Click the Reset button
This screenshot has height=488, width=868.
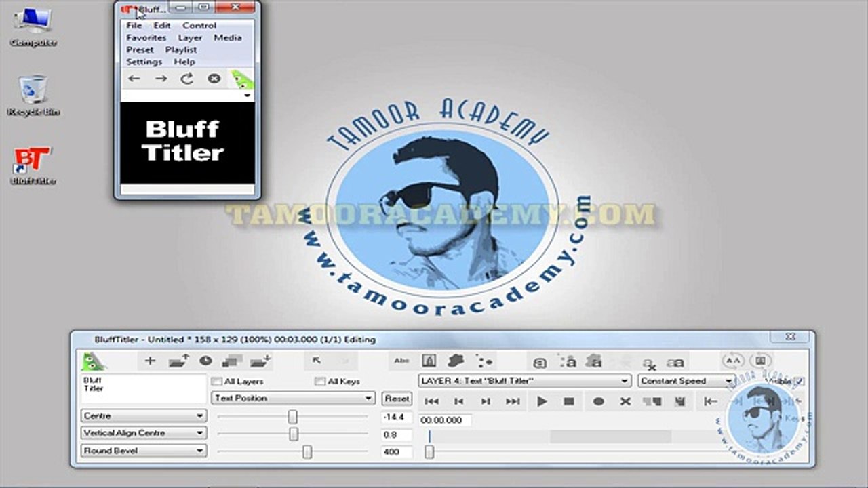[x=397, y=399]
